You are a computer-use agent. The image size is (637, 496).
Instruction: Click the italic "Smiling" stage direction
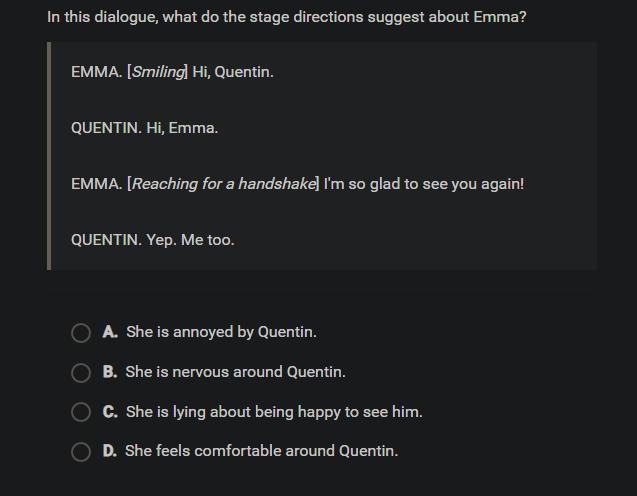159,72
